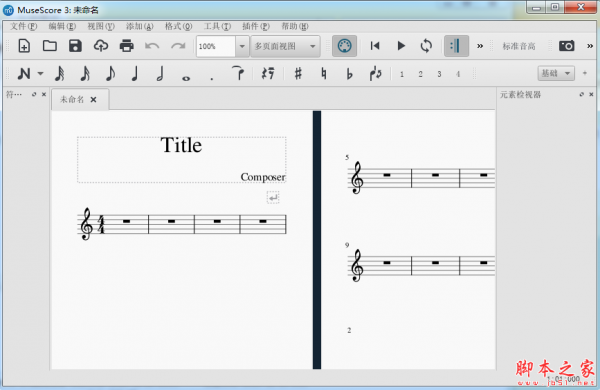600x390 pixels.
Task: Add a new workspace with plus button
Action: pos(585,73)
